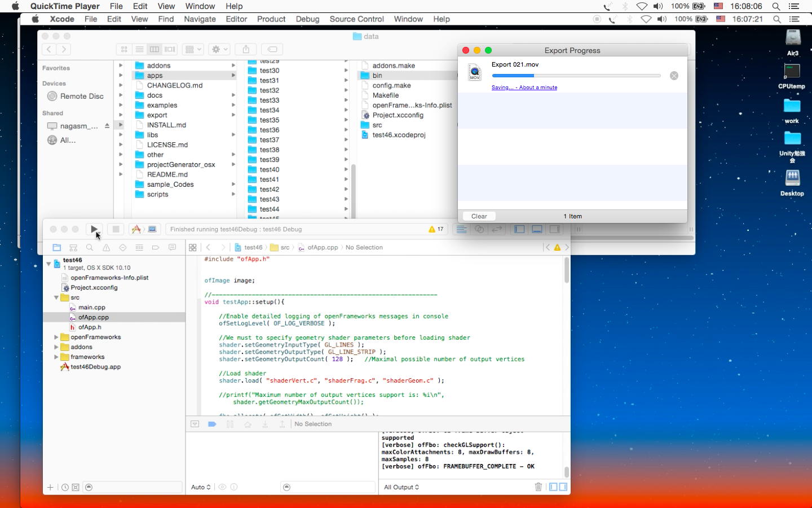Cancel the Export 021.mov export
This screenshot has width=812, height=508.
pyautogui.click(x=674, y=76)
